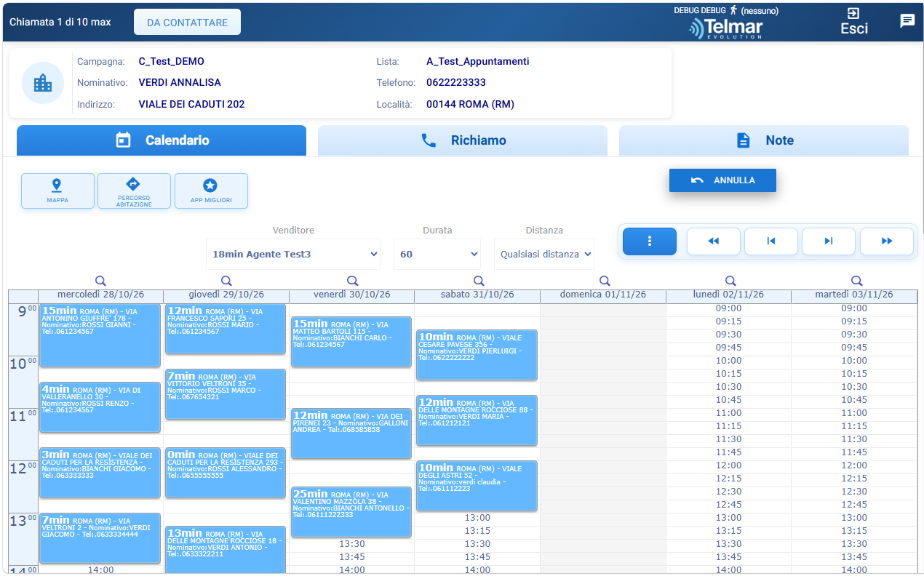
Task: Click magnifier above martedì 03/11/26
Action: [856, 281]
